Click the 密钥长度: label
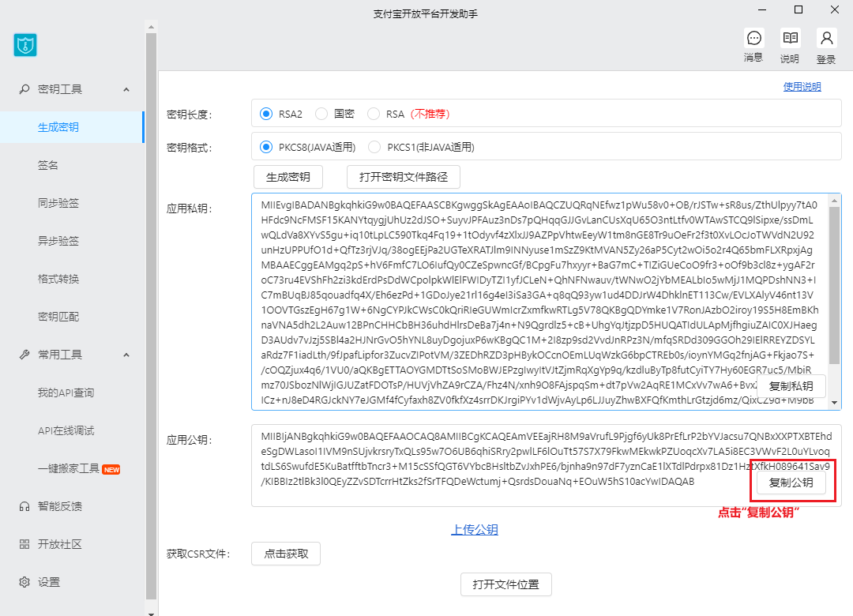This screenshot has width=853, height=616. coord(189,115)
